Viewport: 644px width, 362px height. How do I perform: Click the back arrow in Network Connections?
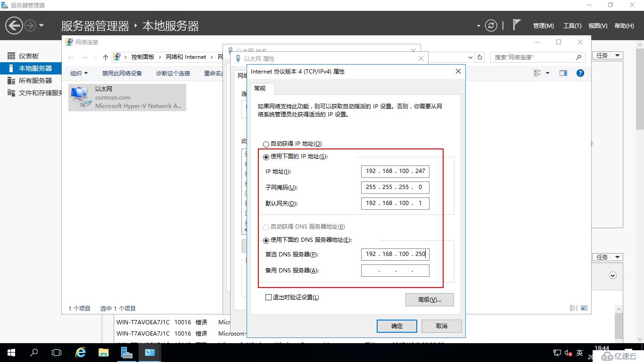71,57
